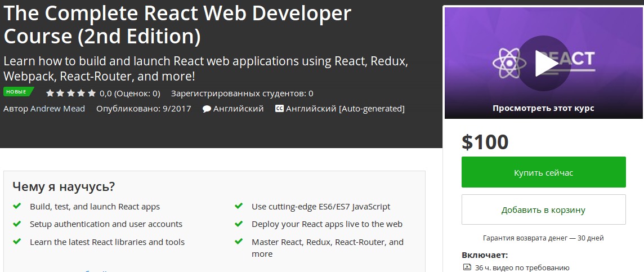Image resolution: width=644 pixels, height=272 pixels.
Task: Click Добавить в корзину button
Action: [543, 209]
